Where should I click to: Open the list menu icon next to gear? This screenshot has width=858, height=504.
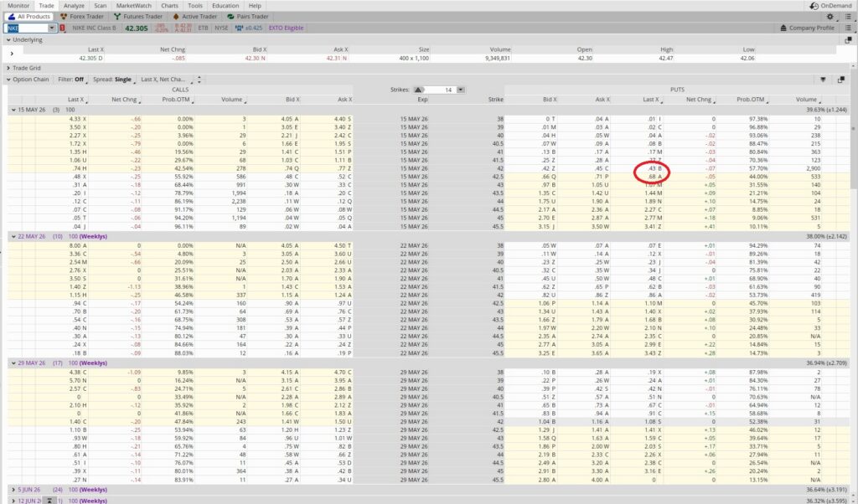point(848,17)
